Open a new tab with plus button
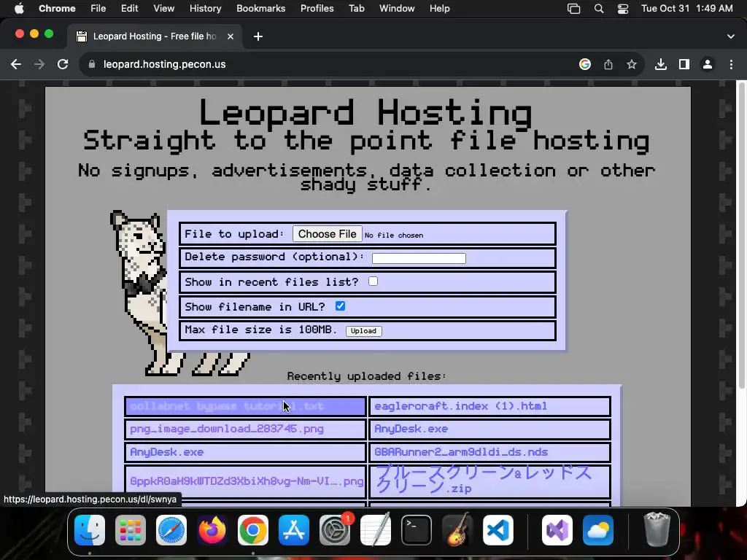The height and width of the screenshot is (560, 747). (x=258, y=36)
